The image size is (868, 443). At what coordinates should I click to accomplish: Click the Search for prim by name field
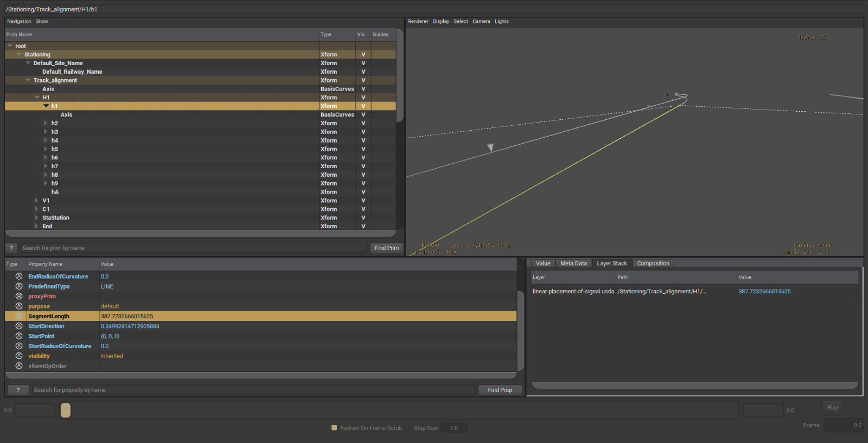[x=193, y=248]
